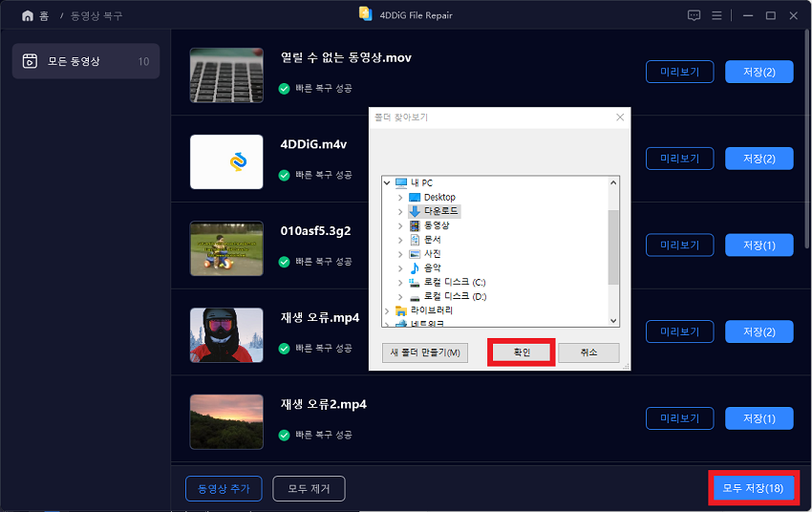Image resolution: width=812 pixels, height=512 pixels.
Task: Select the 다운로드 folder in tree
Action: 440,211
